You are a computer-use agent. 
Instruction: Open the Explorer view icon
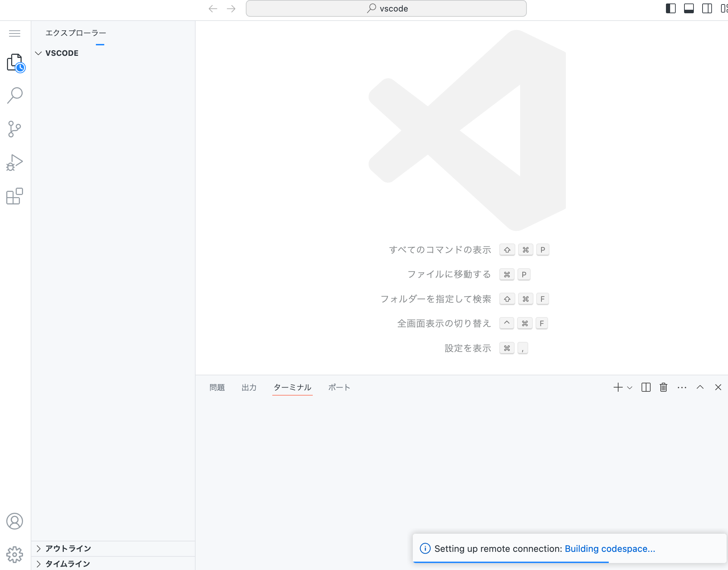[15, 63]
